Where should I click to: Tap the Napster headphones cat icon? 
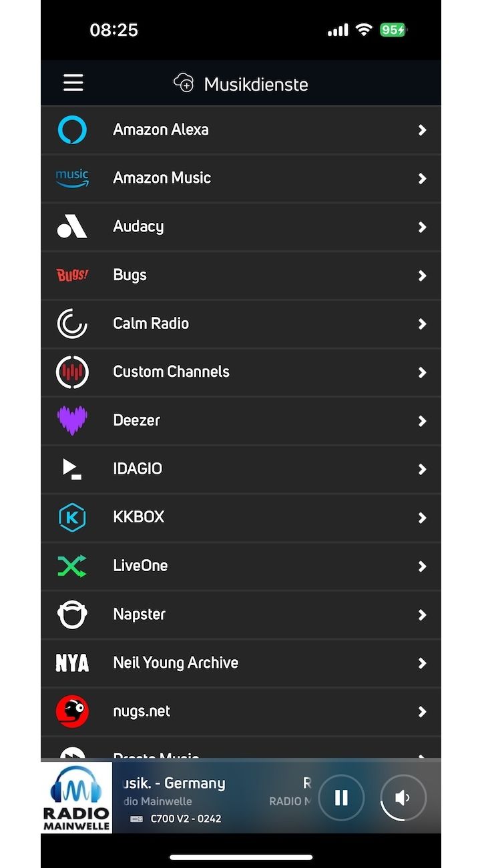(72, 614)
